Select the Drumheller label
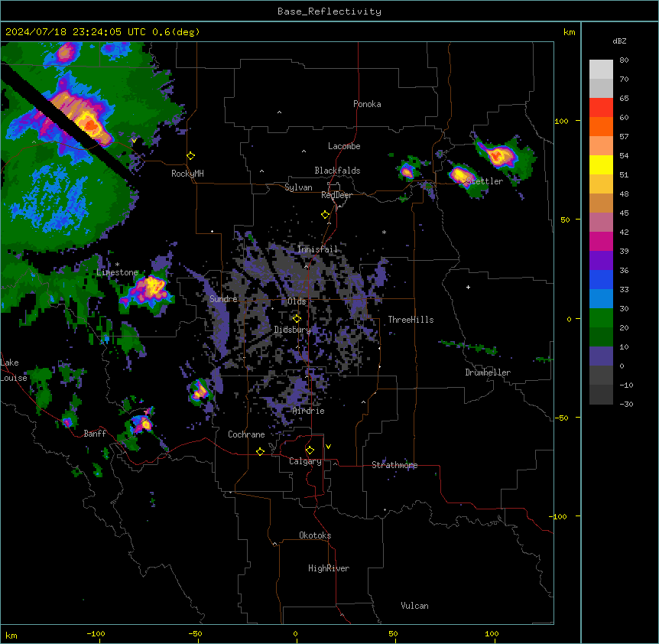659x644 pixels. point(488,372)
